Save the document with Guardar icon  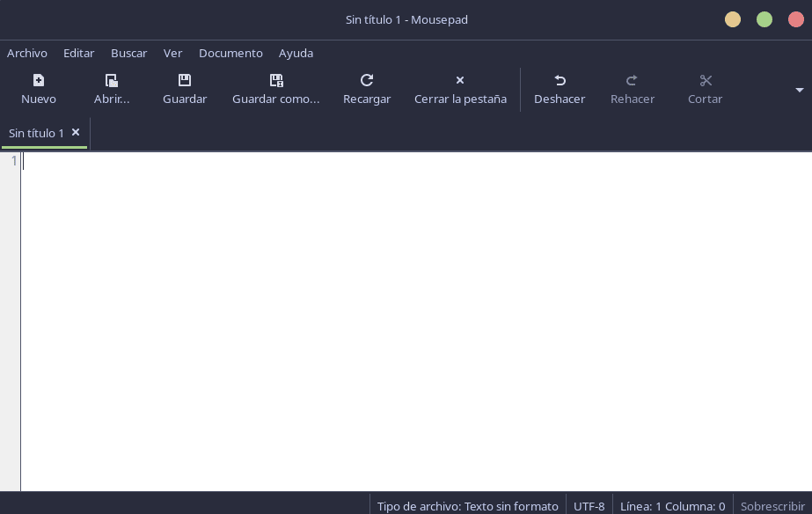[x=185, y=81]
